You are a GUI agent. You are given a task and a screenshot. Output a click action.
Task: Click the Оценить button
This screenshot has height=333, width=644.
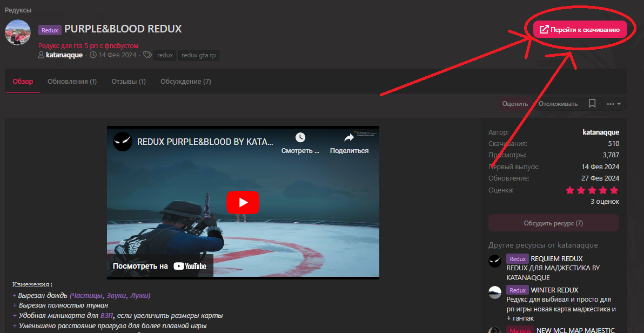(x=515, y=104)
